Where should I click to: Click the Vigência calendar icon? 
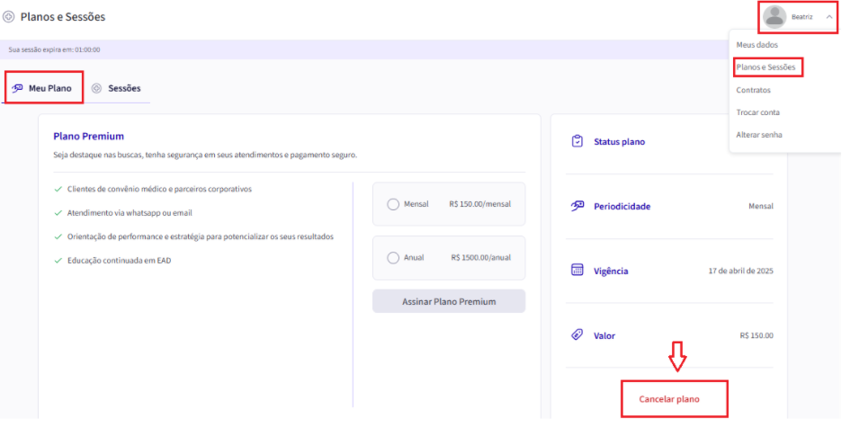(577, 271)
